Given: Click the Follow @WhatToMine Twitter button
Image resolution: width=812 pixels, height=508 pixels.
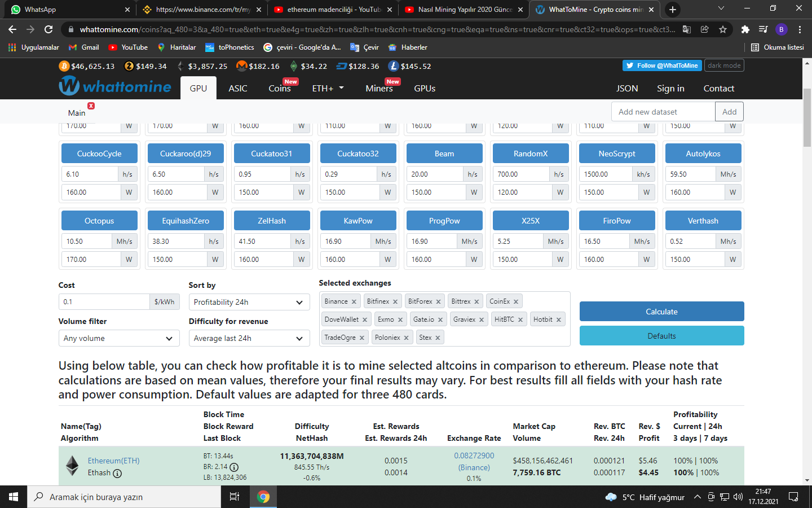Looking at the screenshot, I should (x=662, y=65).
